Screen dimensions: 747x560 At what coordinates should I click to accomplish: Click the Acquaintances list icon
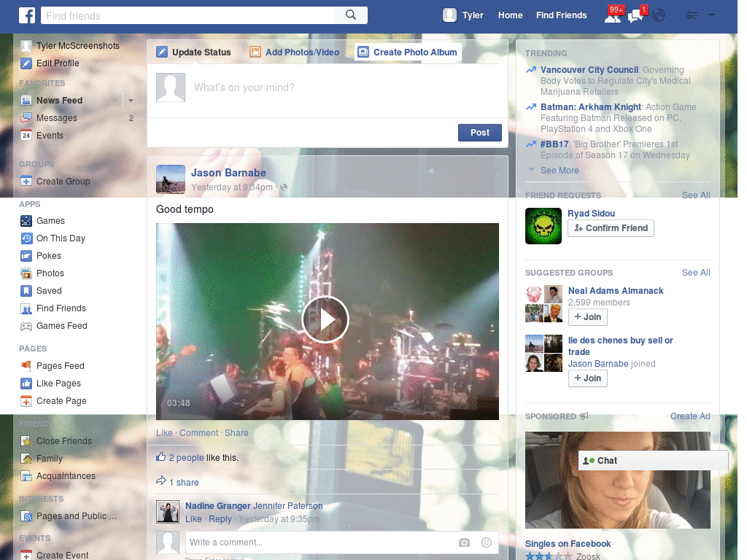(x=26, y=476)
